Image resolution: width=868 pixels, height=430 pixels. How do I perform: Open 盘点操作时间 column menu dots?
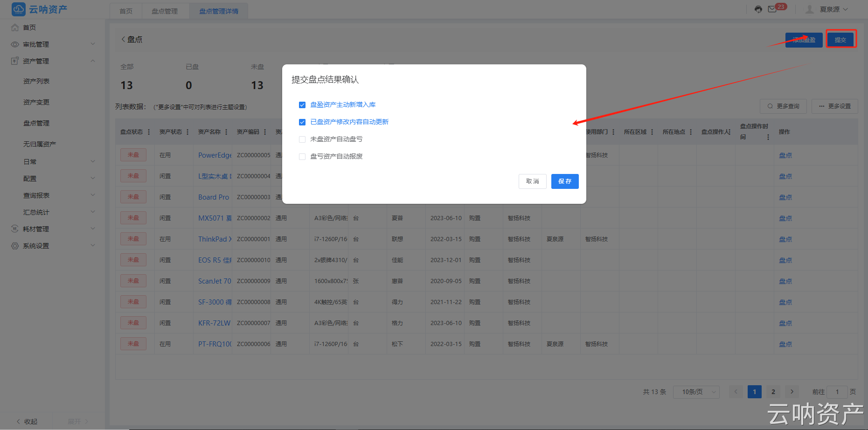click(x=768, y=137)
